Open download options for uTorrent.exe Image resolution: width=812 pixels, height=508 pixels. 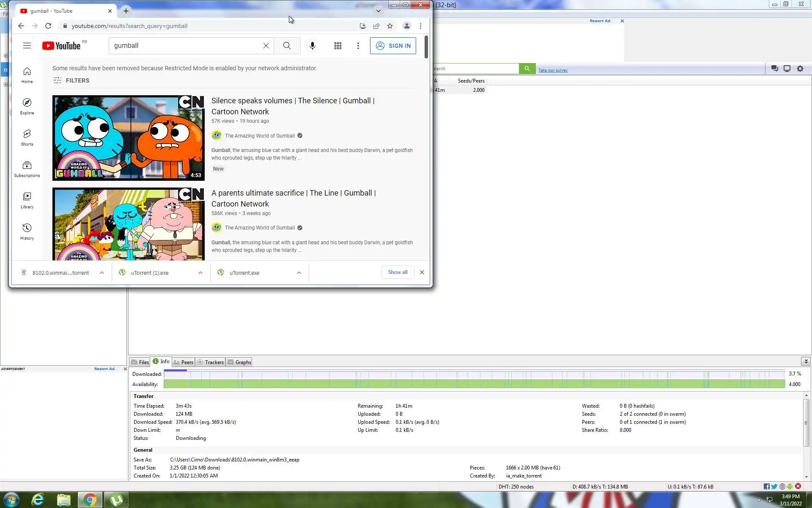299,273
